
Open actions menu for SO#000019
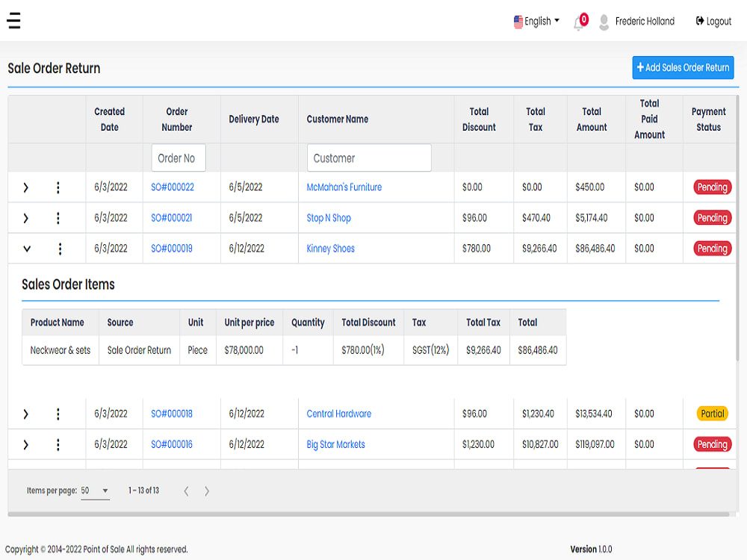pyautogui.click(x=60, y=249)
